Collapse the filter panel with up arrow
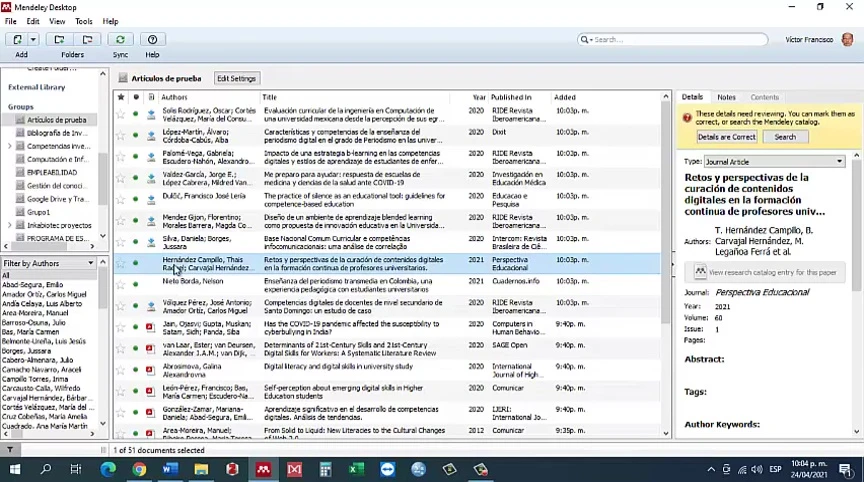Screen dimensions: 864x482 (x=102, y=263)
